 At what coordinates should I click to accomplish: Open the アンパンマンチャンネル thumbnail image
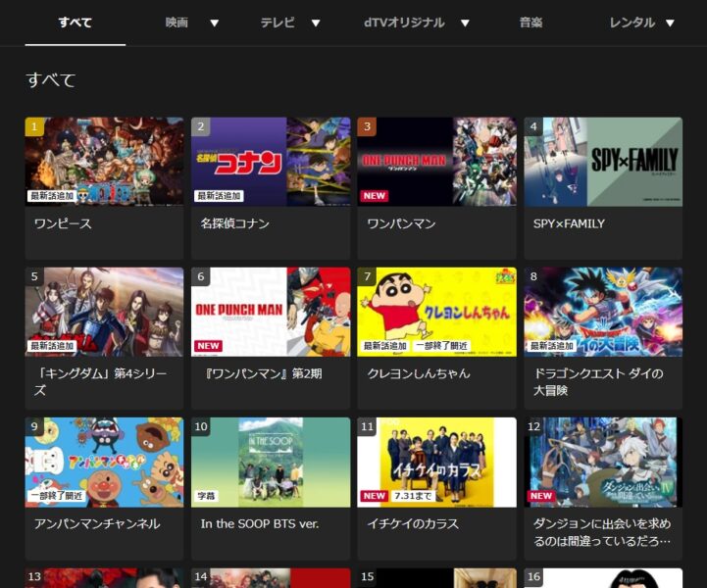click(x=104, y=463)
